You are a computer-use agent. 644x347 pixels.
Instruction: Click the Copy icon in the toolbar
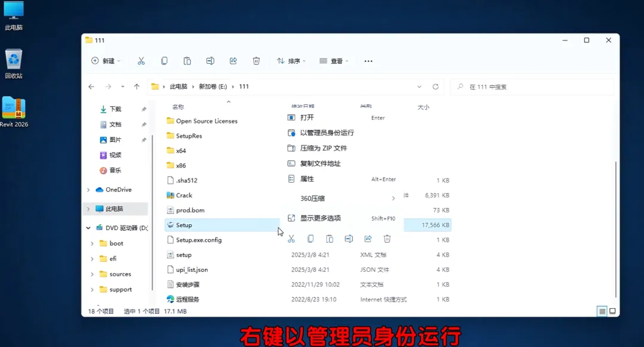[164, 61]
